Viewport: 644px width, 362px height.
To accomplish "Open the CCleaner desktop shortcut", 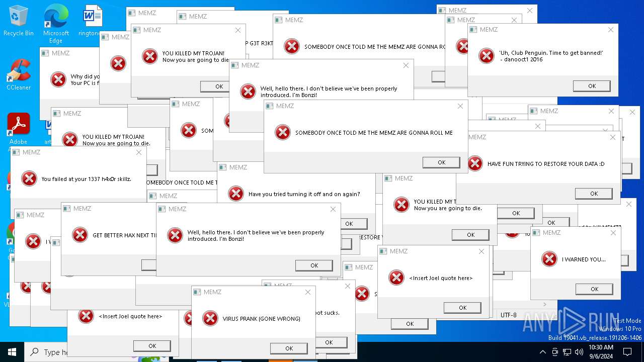I will click(x=19, y=75).
